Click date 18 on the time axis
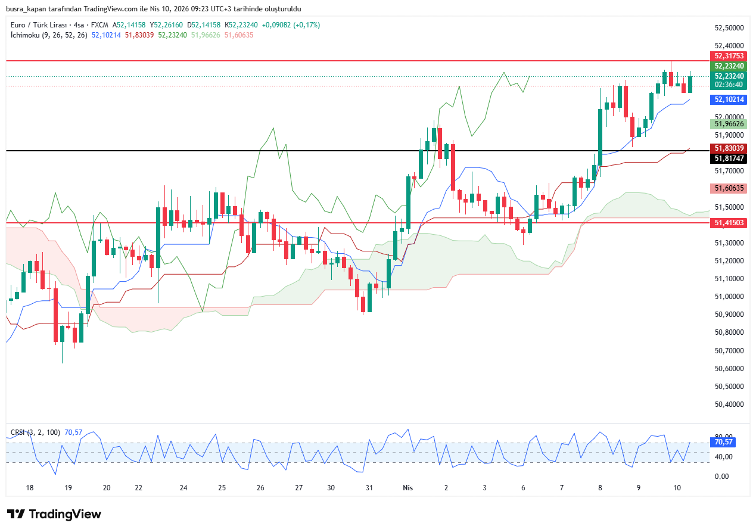 tap(30, 488)
